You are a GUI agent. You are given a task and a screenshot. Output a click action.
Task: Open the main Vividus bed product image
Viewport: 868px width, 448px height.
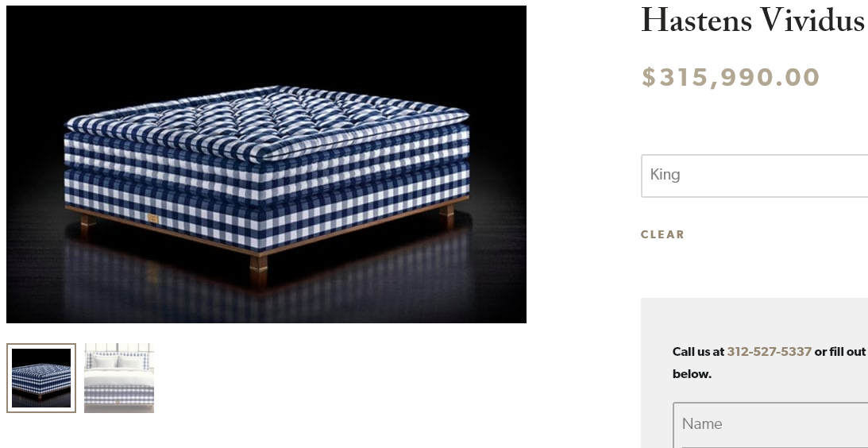(x=266, y=164)
